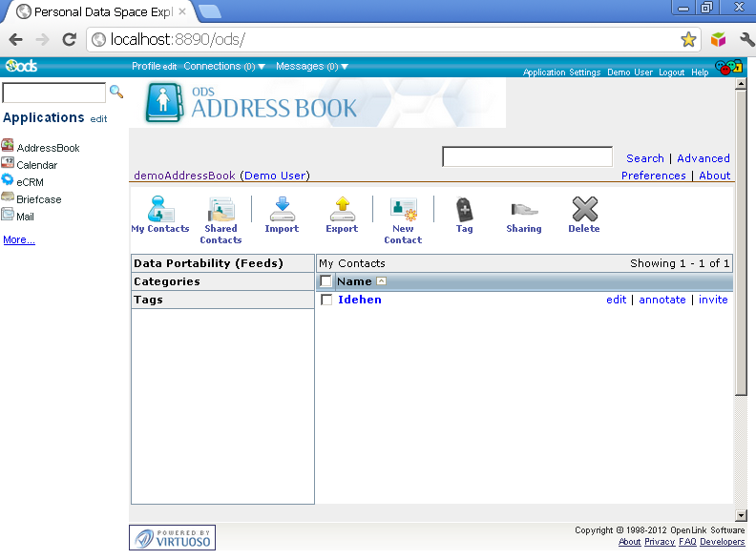Toggle the select-all checkbox in Name header
Image resolution: width=756 pixels, height=560 pixels.
point(326,281)
